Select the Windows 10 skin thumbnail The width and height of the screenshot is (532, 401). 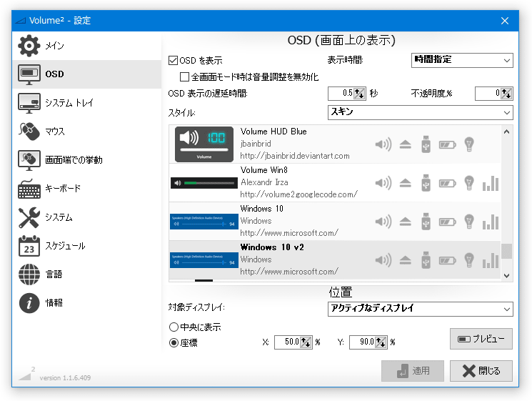[x=204, y=222]
